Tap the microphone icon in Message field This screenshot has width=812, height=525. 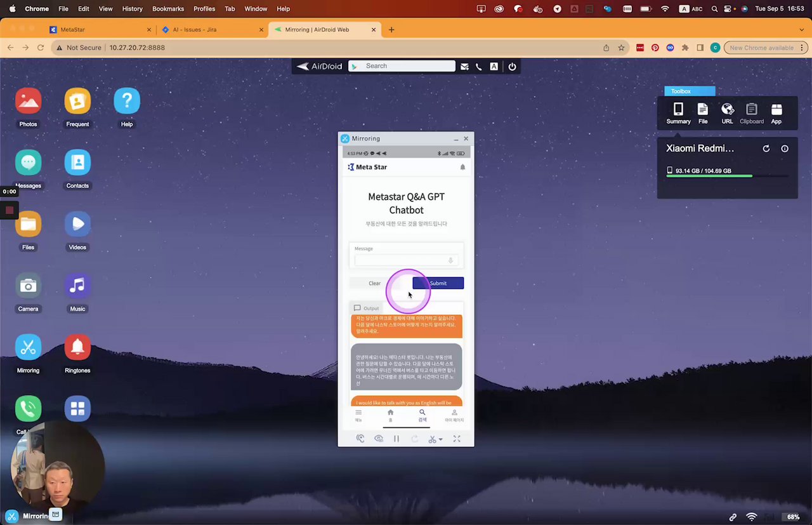[450, 260]
